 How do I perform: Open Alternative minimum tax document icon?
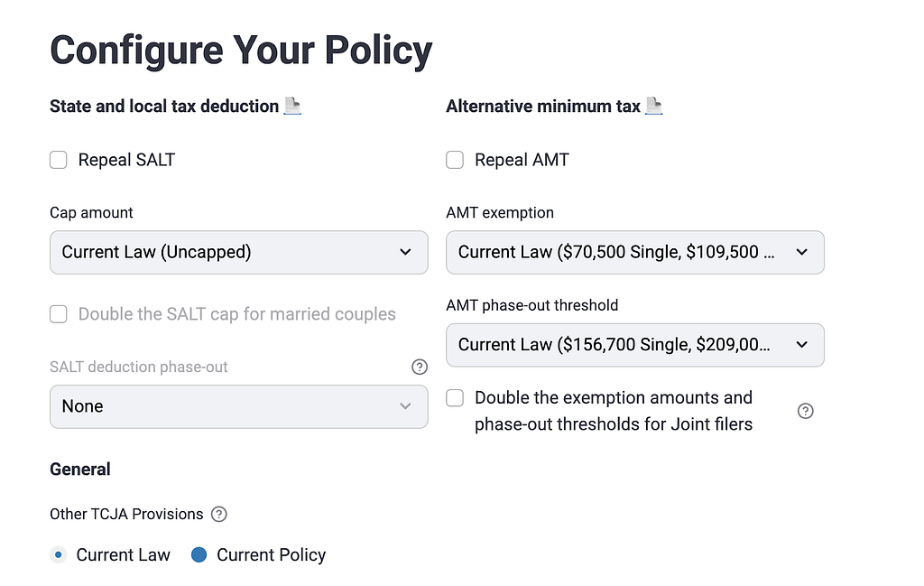tap(653, 107)
